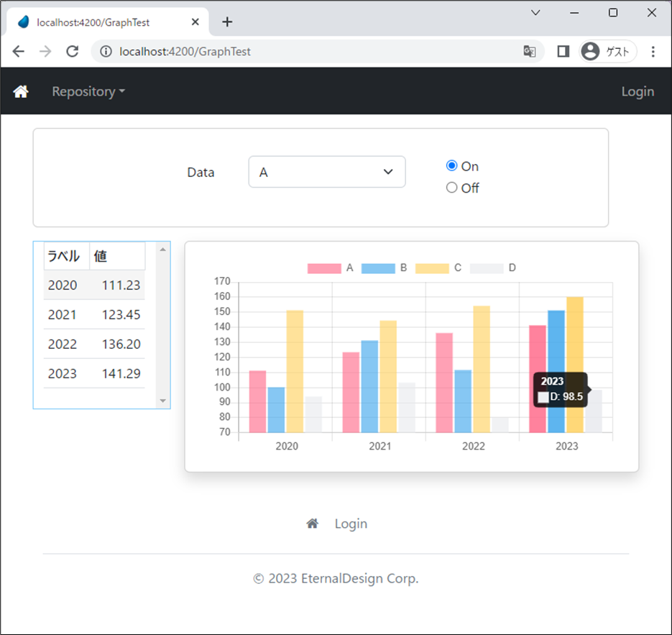
Task: Close the localhost GraphTest tab
Action: (195, 22)
